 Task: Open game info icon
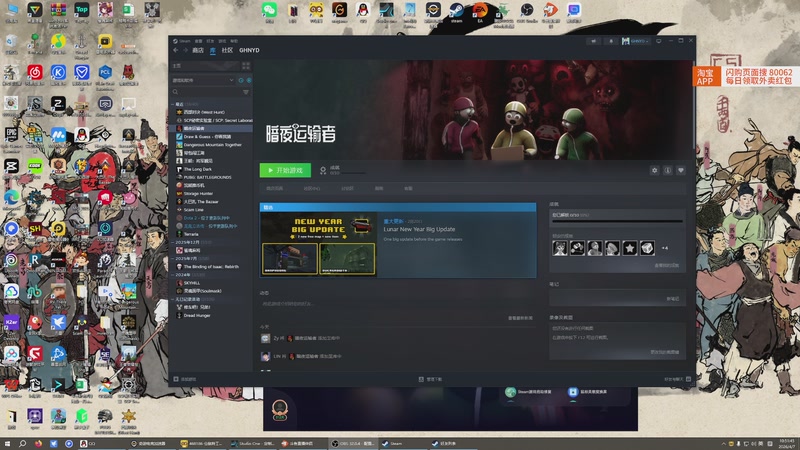tap(667, 170)
